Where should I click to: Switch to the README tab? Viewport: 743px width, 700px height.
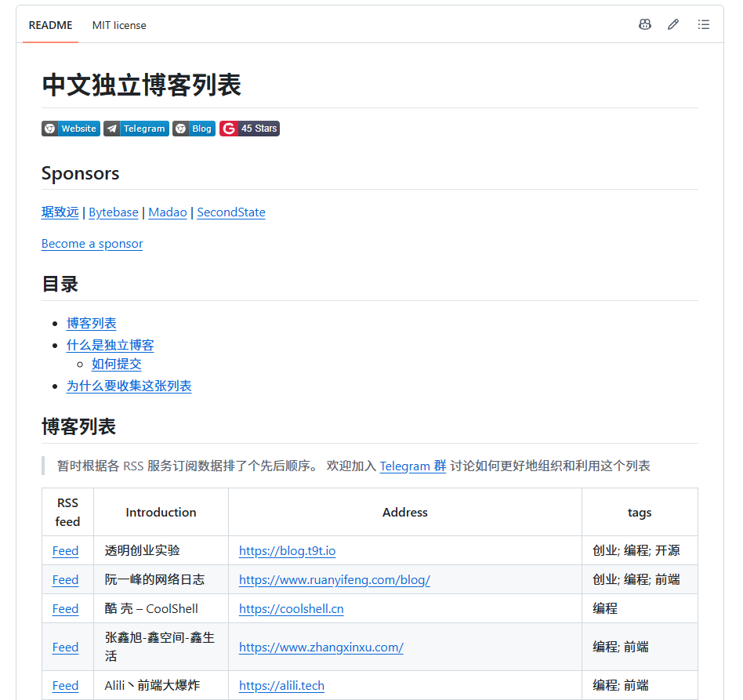(50, 25)
